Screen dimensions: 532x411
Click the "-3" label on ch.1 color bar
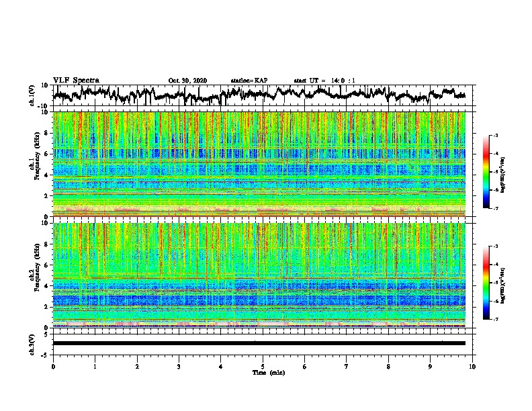[x=495, y=136]
